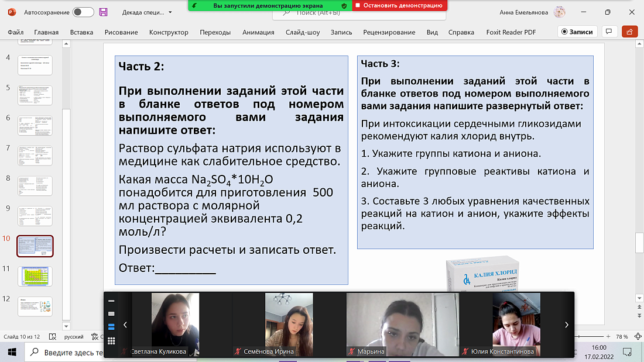644x362 pixels.
Task: Save the presentation using the save icon
Action: 104,12
